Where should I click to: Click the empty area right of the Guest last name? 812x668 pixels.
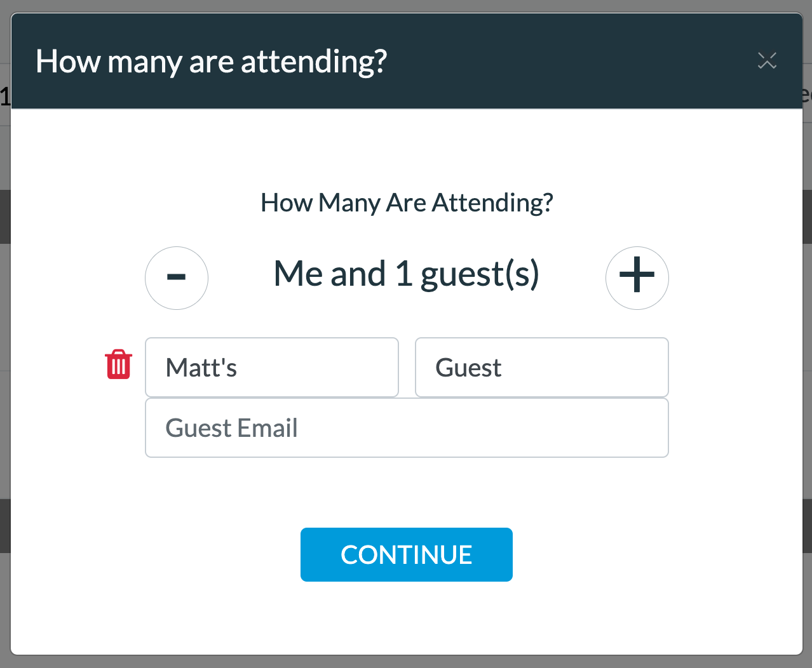tap(585, 368)
